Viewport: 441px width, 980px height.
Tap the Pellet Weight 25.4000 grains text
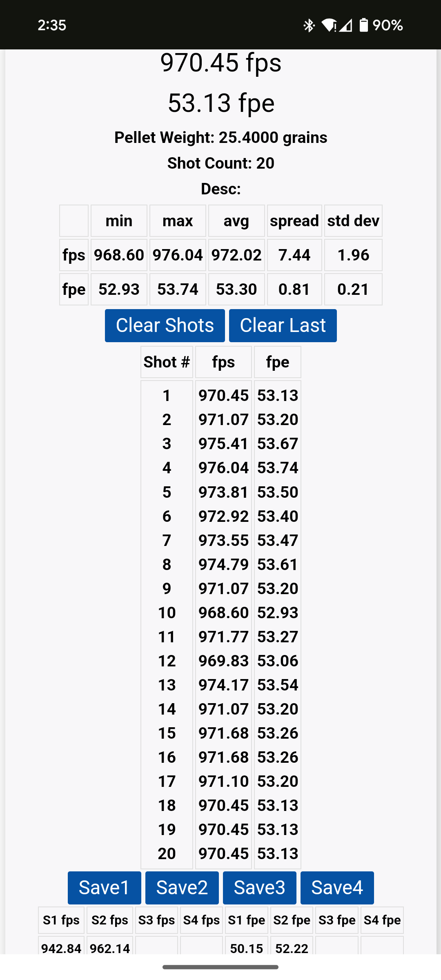pyautogui.click(x=220, y=138)
